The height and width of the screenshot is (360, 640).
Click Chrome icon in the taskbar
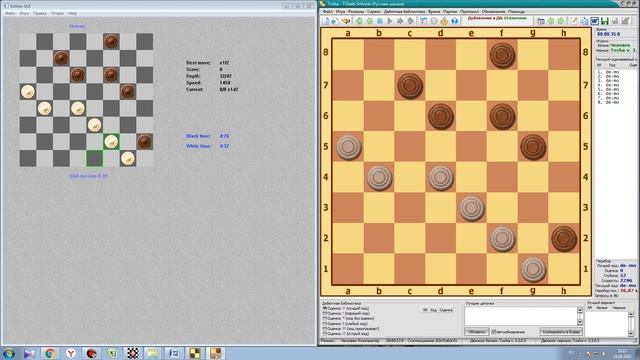(50, 353)
